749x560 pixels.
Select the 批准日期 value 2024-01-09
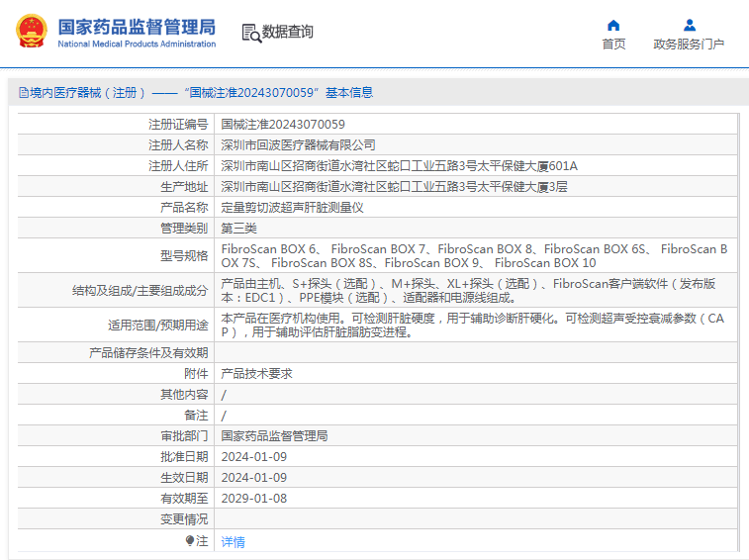254,457
